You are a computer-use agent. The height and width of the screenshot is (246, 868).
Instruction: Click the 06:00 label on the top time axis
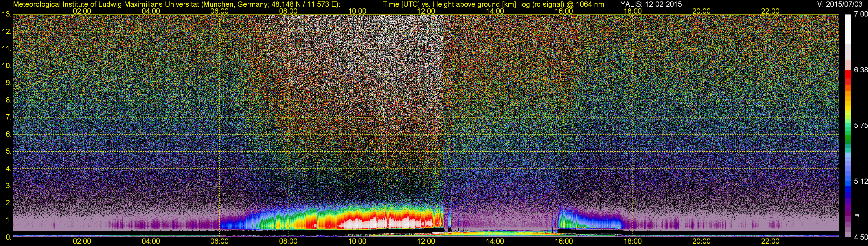tap(219, 11)
